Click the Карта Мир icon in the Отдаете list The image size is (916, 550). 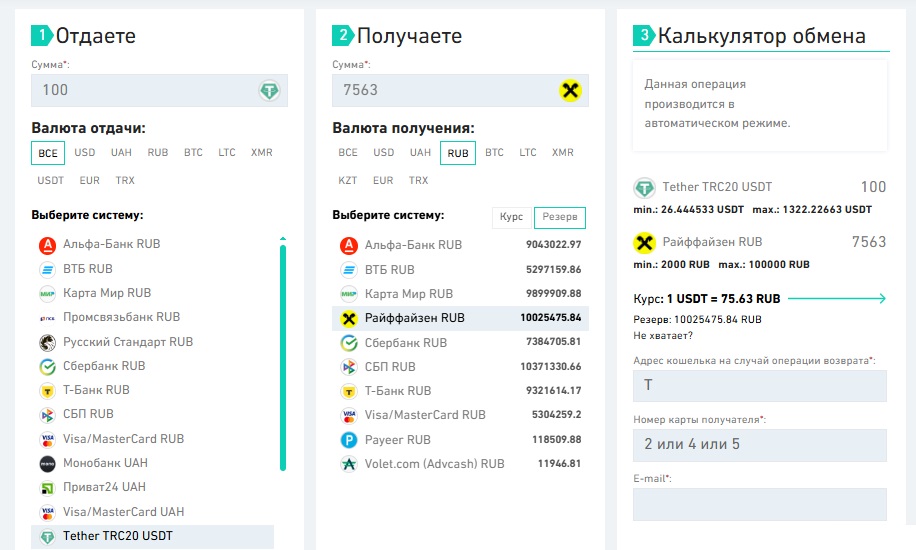tap(47, 293)
